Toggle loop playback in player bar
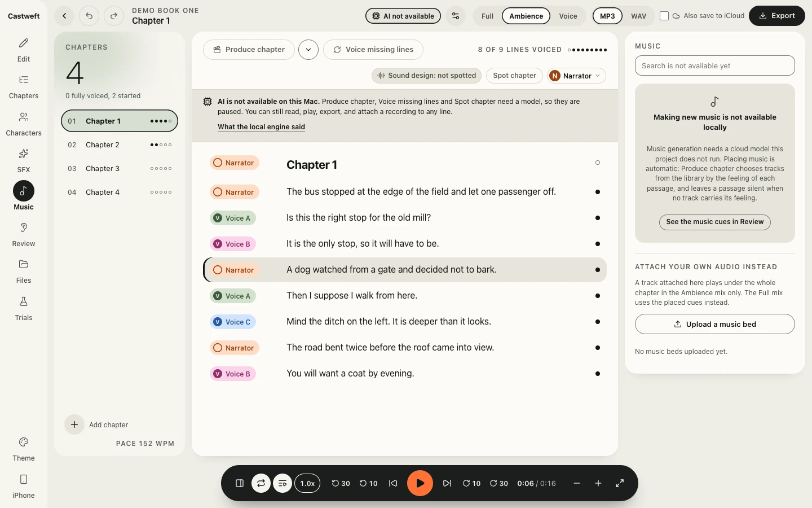812x508 pixels. pyautogui.click(x=261, y=483)
